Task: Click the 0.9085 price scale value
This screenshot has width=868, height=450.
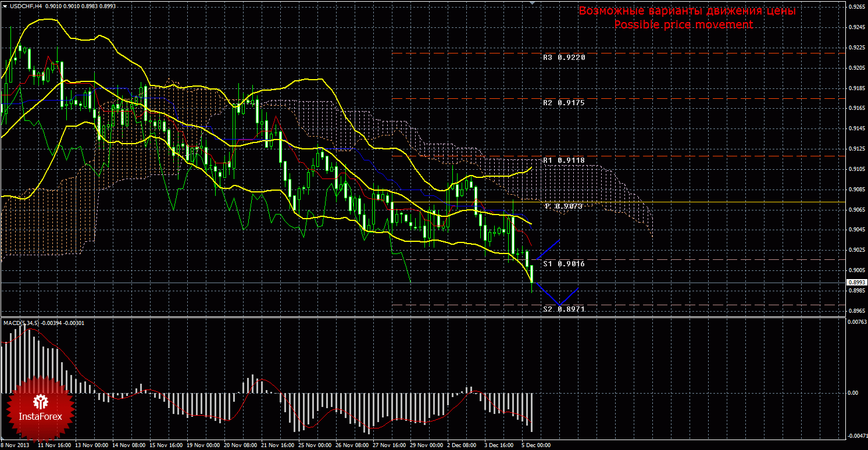Action: pyautogui.click(x=856, y=190)
